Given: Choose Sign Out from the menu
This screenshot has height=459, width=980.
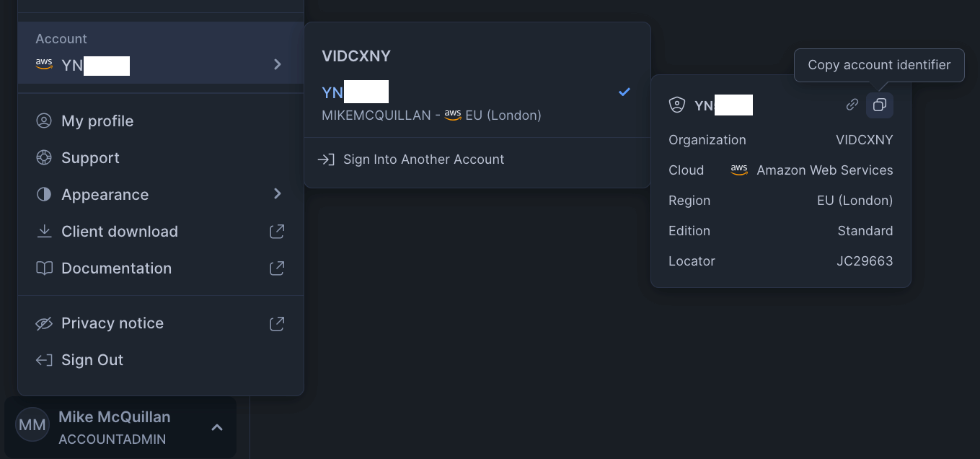Looking at the screenshot, I should (92, 360).
